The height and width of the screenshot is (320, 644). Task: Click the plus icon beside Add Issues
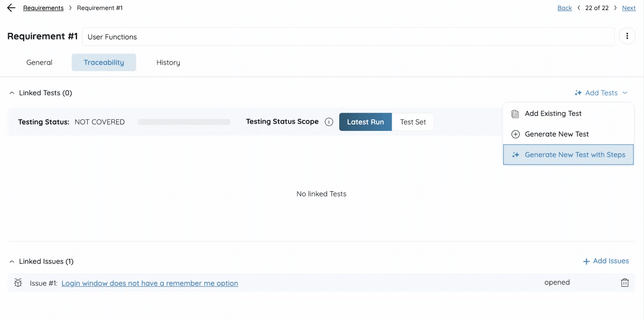pyautogui.click(x=586, y=261)
